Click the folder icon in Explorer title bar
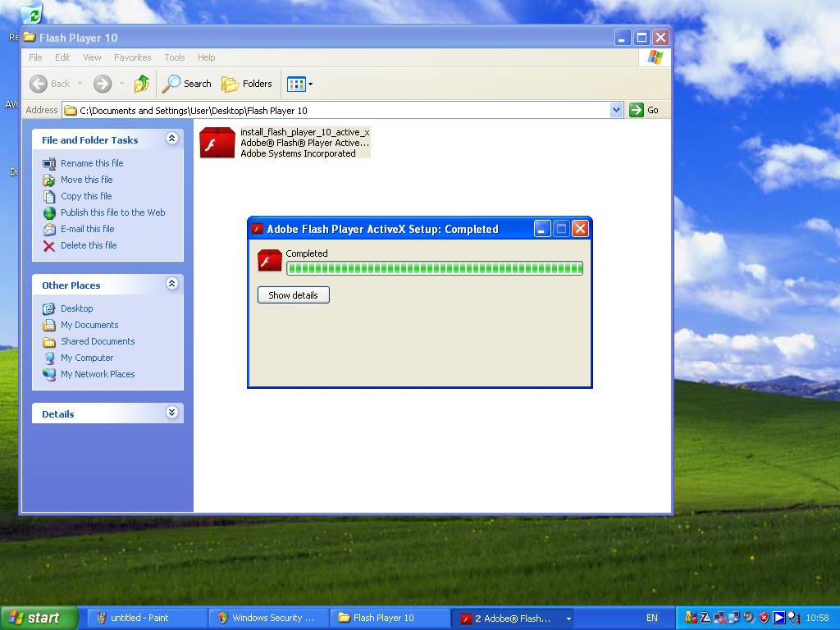Viewport: 840px width, 630px height. click(x=30, y=38)
